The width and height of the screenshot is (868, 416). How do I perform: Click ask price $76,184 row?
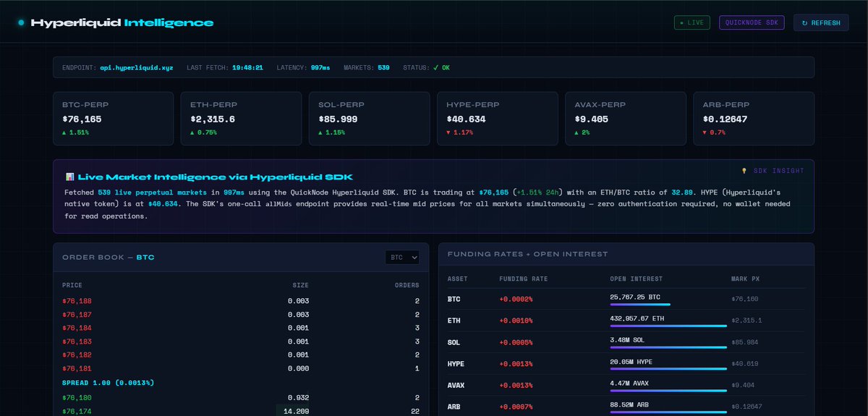coord(241,328)
